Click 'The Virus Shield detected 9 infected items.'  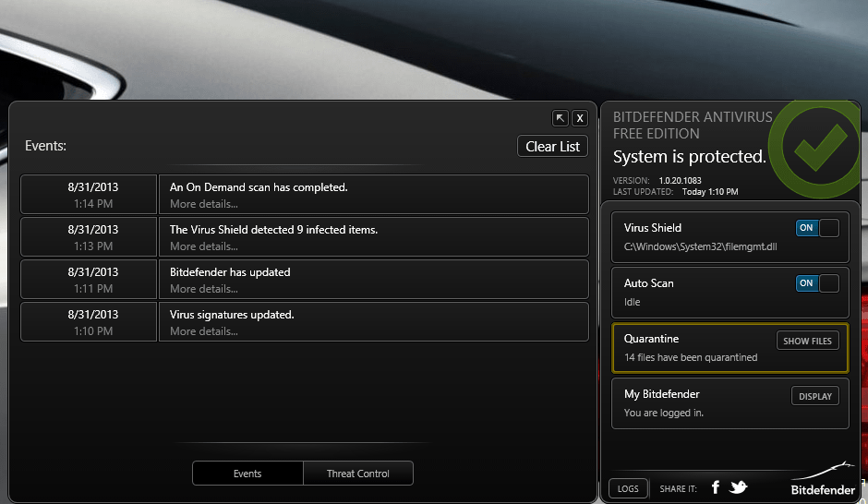tap(273, 230)
